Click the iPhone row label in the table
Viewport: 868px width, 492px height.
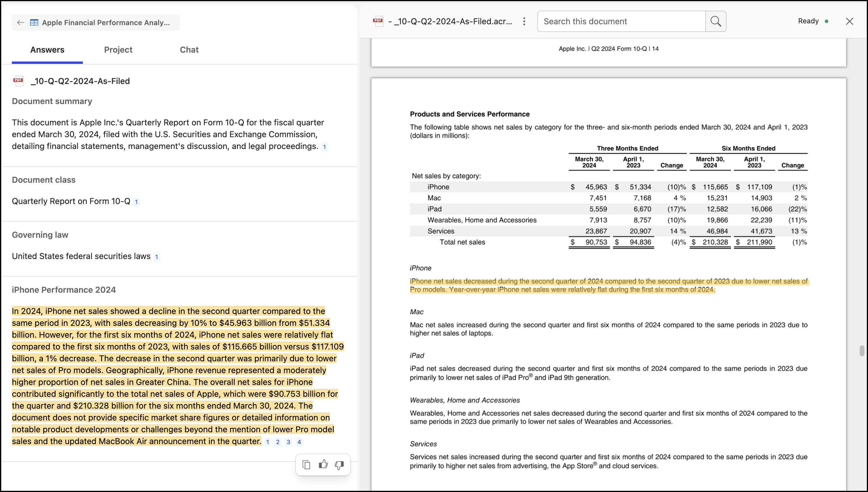pos(438,187)
